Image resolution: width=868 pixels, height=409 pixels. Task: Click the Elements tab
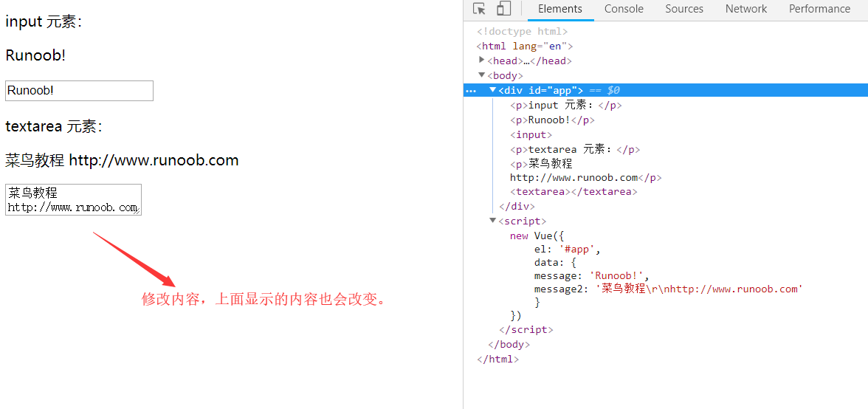pos(559,9)
